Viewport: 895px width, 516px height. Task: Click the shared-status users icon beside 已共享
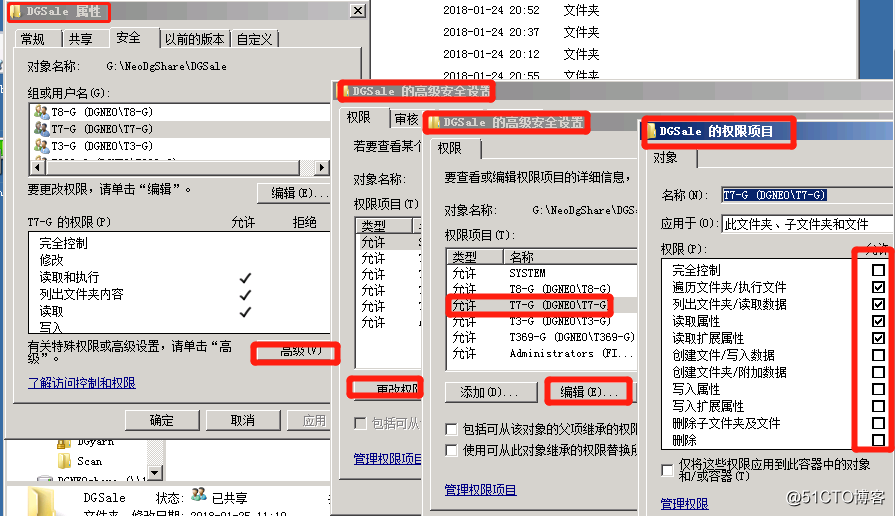[199, 495]
